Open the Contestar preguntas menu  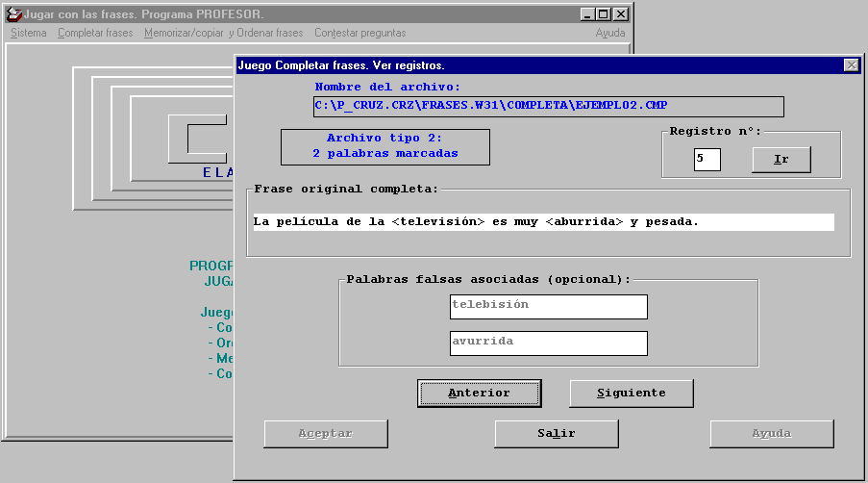(x=360, y=33)
